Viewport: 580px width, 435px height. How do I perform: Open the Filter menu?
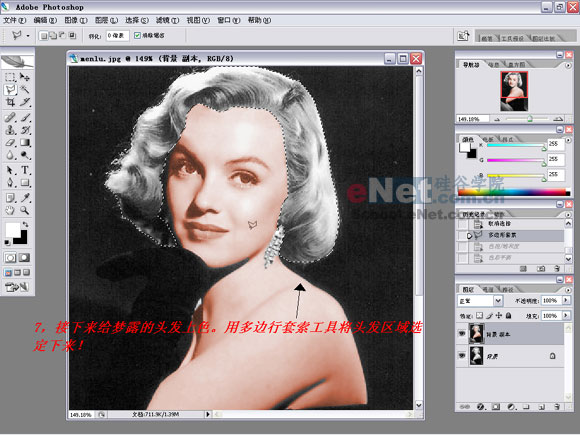[x=167, y=20]
